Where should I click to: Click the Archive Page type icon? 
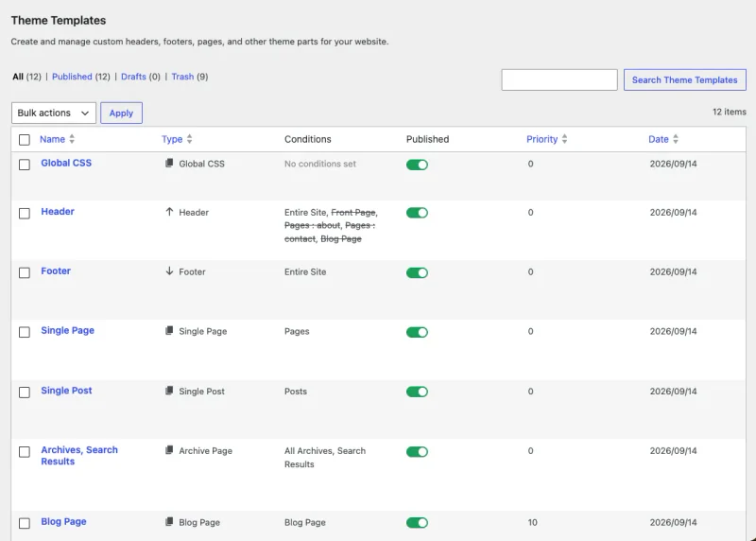tap(169, 450)
